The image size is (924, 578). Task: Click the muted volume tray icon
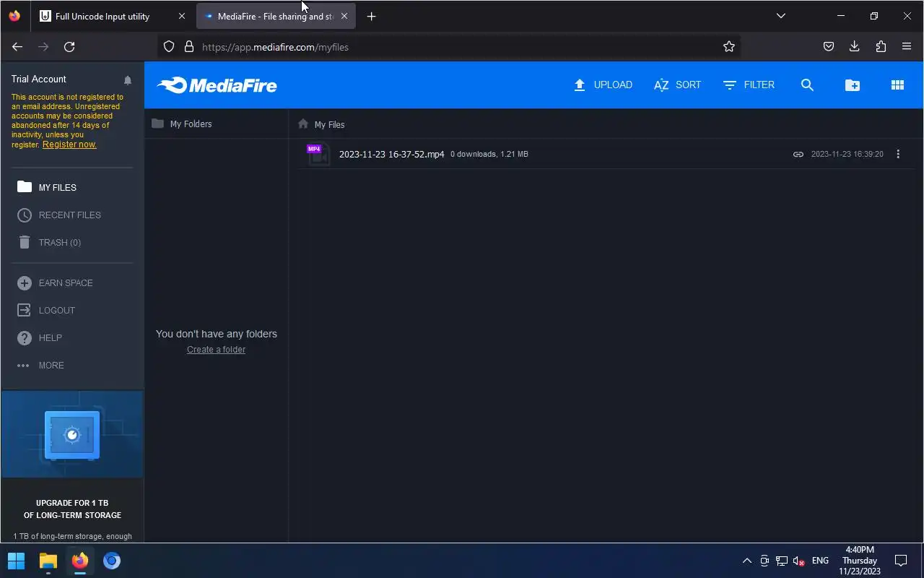point(798,561)
